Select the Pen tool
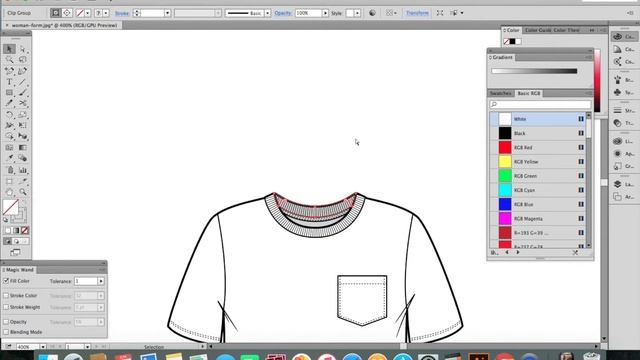Screen dimensions: 640x360 [9, 71]
